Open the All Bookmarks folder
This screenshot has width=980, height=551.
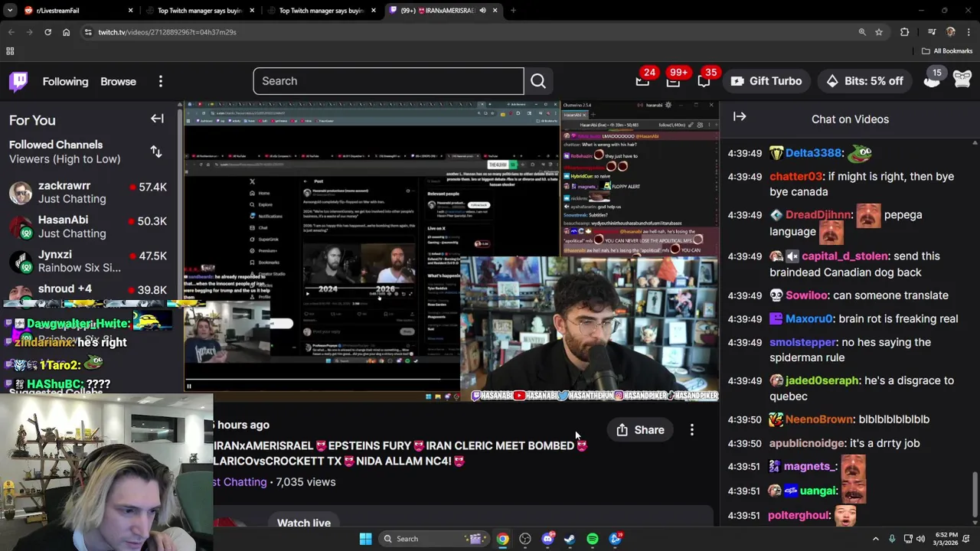pyautogui.click(x=947, y=51)
